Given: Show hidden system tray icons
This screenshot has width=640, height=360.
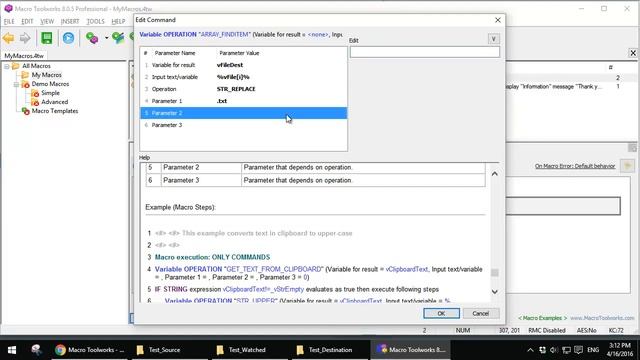Looking at the screenshot, I should (x=530, y=350).
